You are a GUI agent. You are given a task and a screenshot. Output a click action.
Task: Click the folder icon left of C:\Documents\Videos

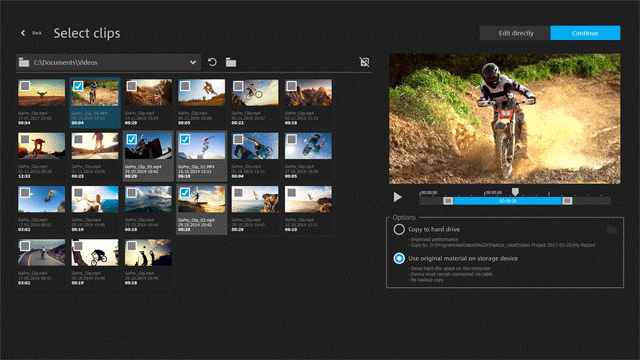pyautogui.click(x=24, y=62)
